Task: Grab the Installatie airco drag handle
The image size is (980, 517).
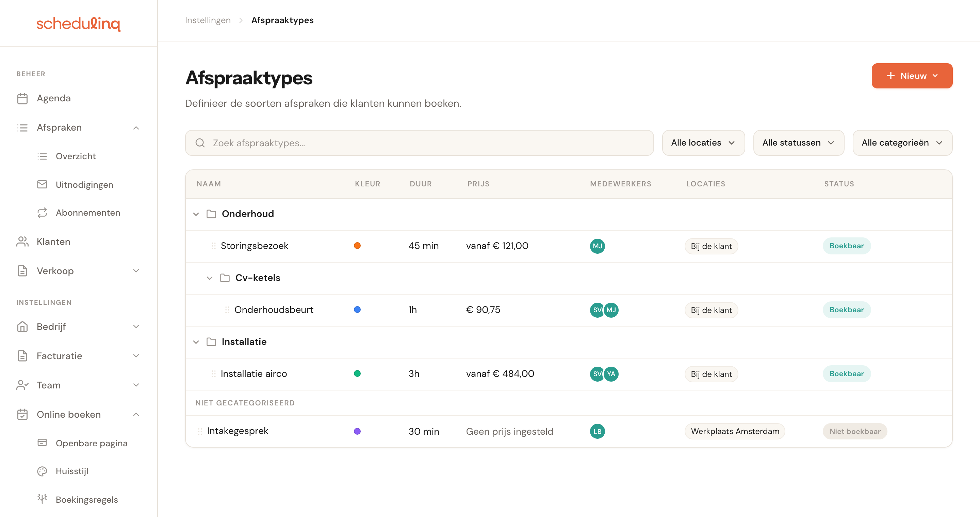Action: (x=213, y=374)
